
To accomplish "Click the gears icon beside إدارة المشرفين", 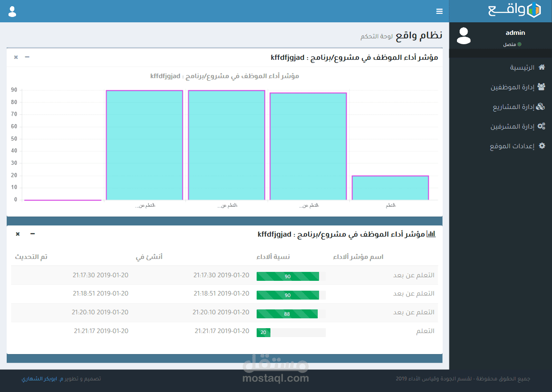I will (x=541, y=126).
